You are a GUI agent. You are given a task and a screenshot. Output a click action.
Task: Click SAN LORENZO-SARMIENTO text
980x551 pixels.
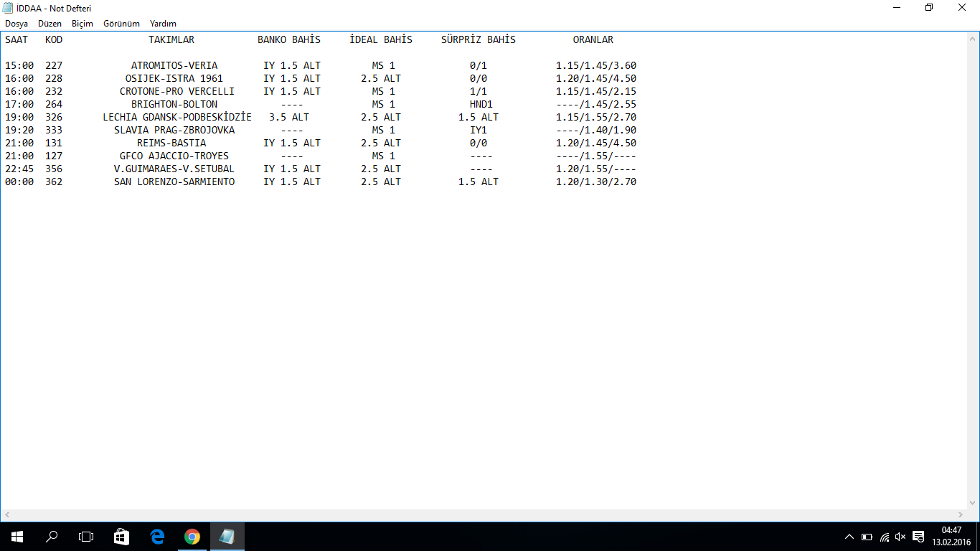tap(174, 182)
